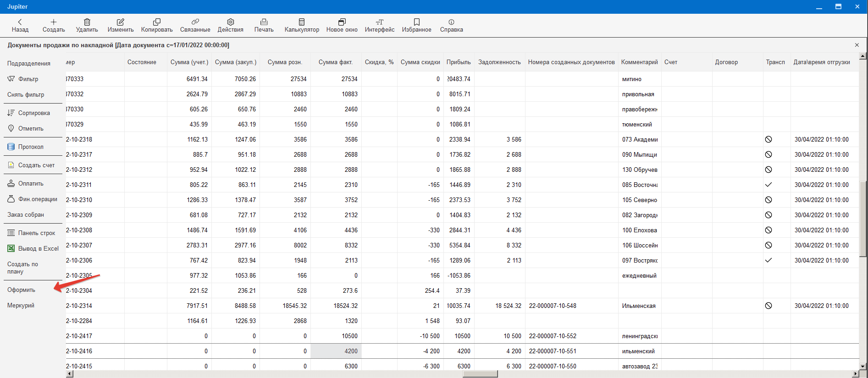The image size is (868, 378).
Task: Click horizontal scrollbar left arrow
Action: [x=70, y=374]
